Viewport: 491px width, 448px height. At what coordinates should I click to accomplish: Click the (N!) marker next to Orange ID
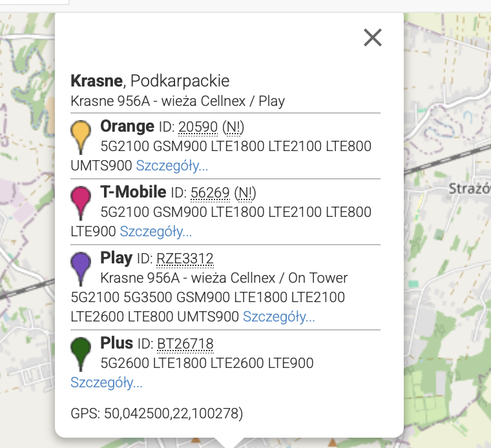point(233,127)
